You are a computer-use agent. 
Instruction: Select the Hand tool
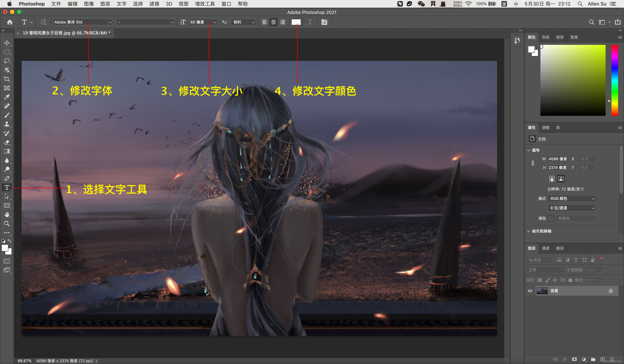pyautogui.click(x=7, y=214)
